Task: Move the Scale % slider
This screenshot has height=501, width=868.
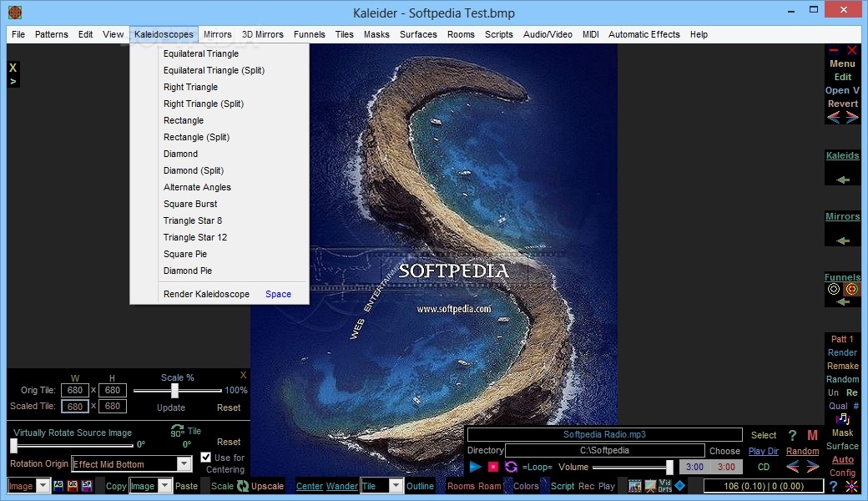Action: (x=175, y=390)
